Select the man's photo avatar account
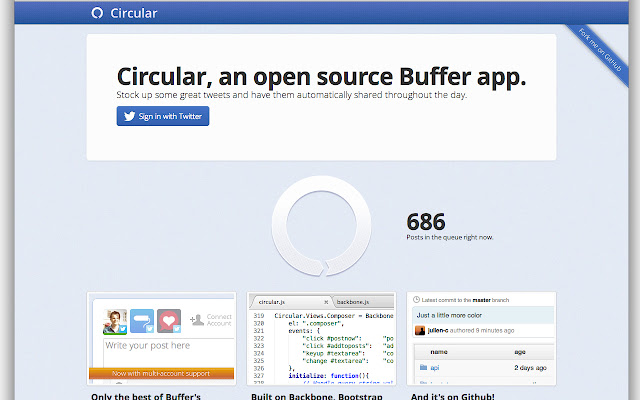 (x=115, y=321)
